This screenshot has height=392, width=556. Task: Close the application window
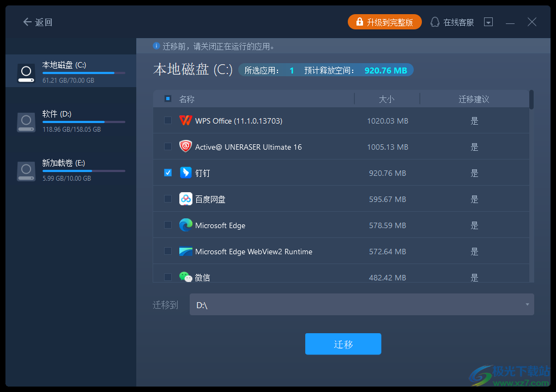coord(531,22)
